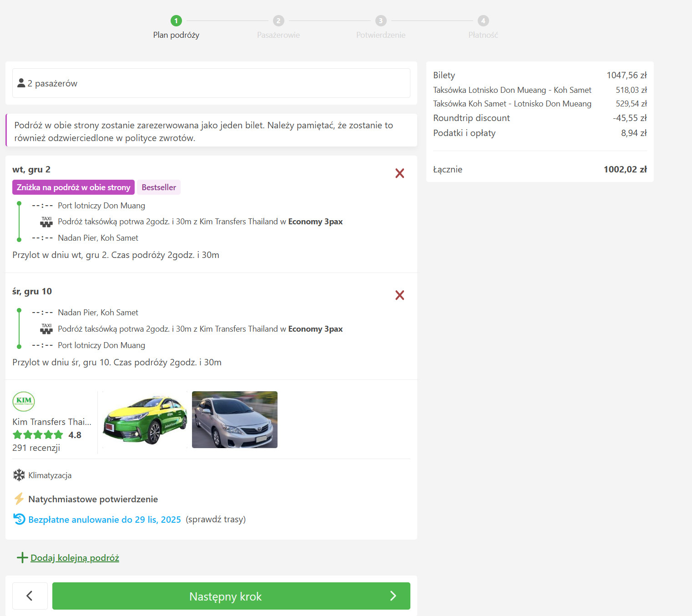View the silver Toyota car photo
The width and height of the screenshot is (692, 616).
pyautogui.click(x=235, y=420)
